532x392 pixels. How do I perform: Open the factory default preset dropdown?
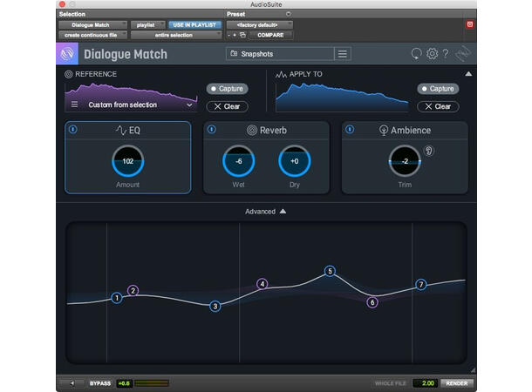click(x=260, y=24)
